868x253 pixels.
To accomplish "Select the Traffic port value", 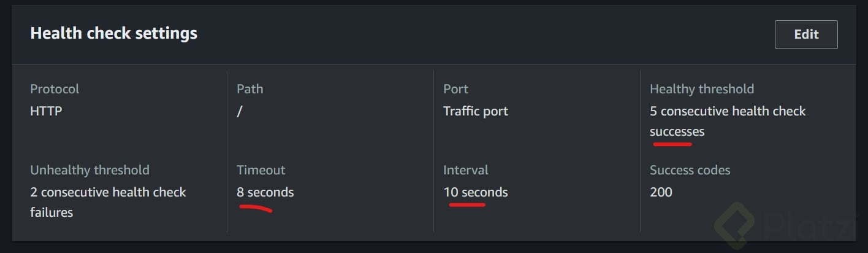I will pyautogui.click(x=476, y=111).
